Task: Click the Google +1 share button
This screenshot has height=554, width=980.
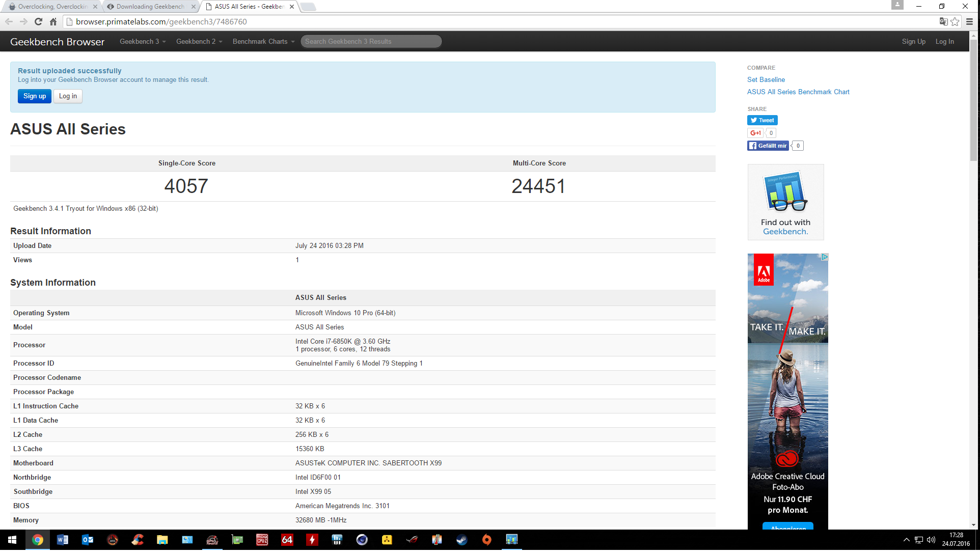Action: click(x=755, y=133)
